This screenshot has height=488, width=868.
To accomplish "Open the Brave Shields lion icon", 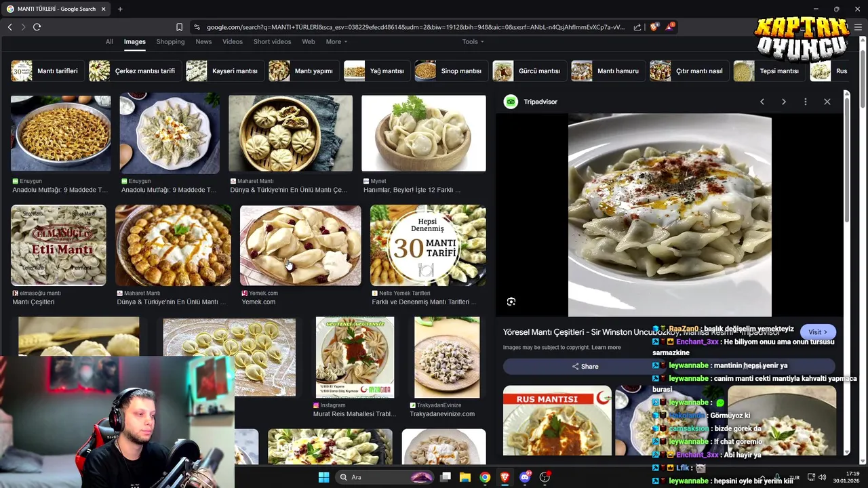I will [x=654, y=27].
